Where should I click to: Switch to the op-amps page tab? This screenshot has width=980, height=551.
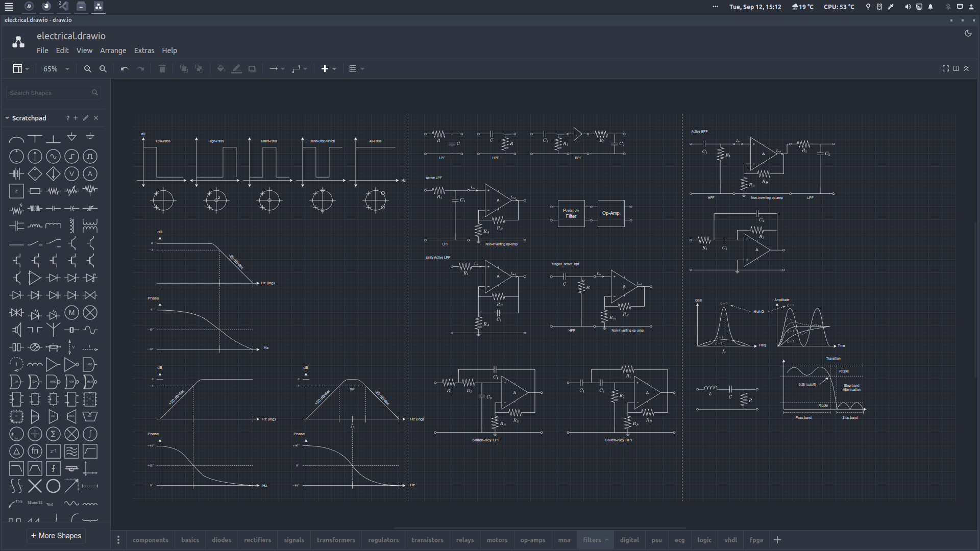point(533,540)
